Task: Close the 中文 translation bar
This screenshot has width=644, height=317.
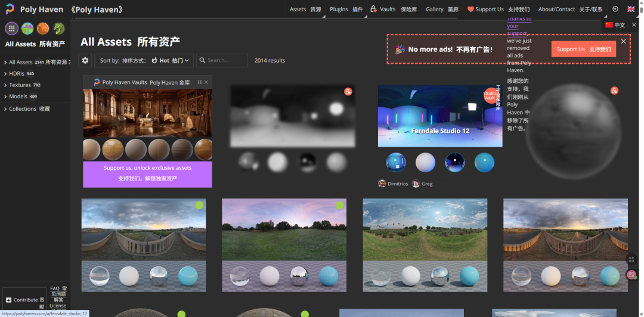Action: click(x=634, y=25)
